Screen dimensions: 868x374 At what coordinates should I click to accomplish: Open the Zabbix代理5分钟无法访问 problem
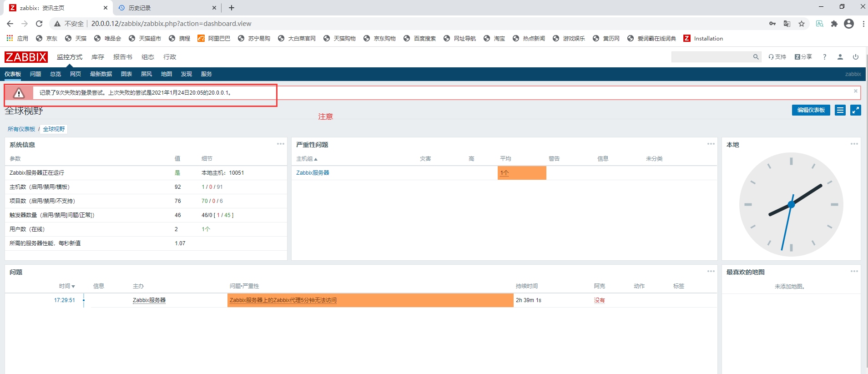(283, 300)
